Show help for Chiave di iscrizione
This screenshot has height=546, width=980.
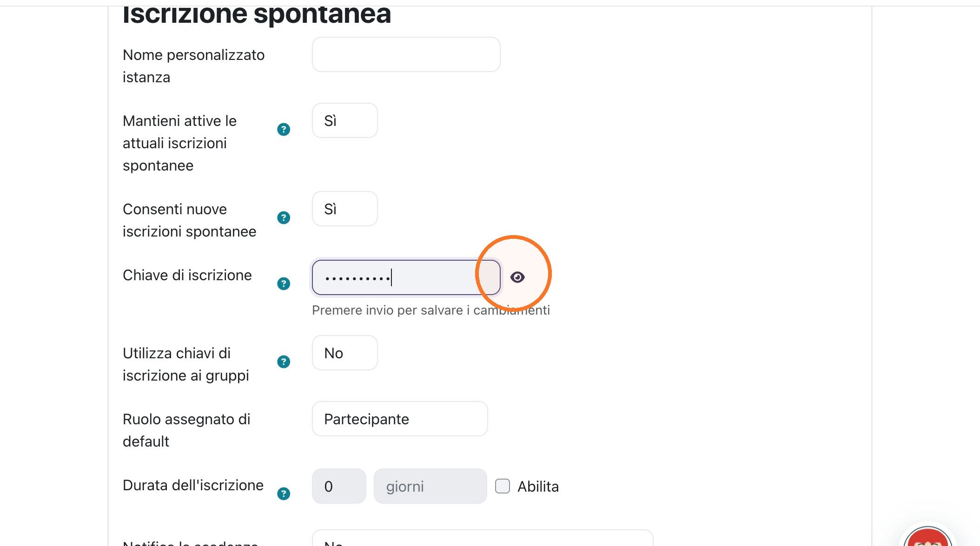click(x=284, y=283)
